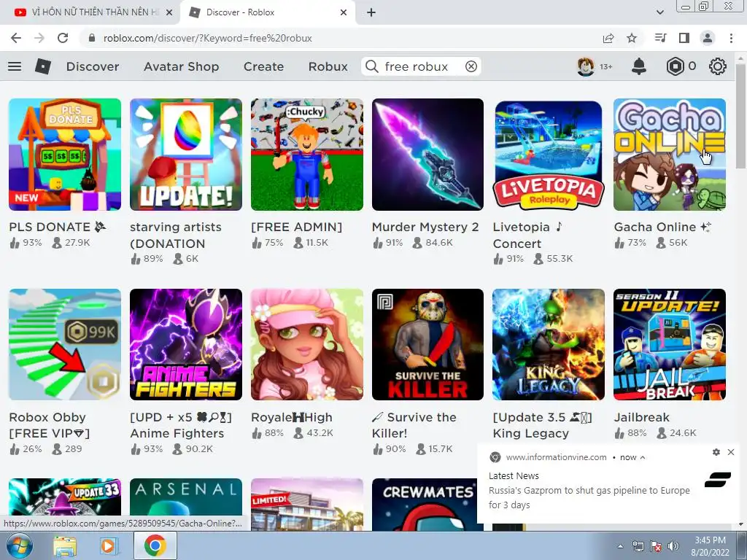
Task: Open Chrome profile account icon
Action: (708, 38)
